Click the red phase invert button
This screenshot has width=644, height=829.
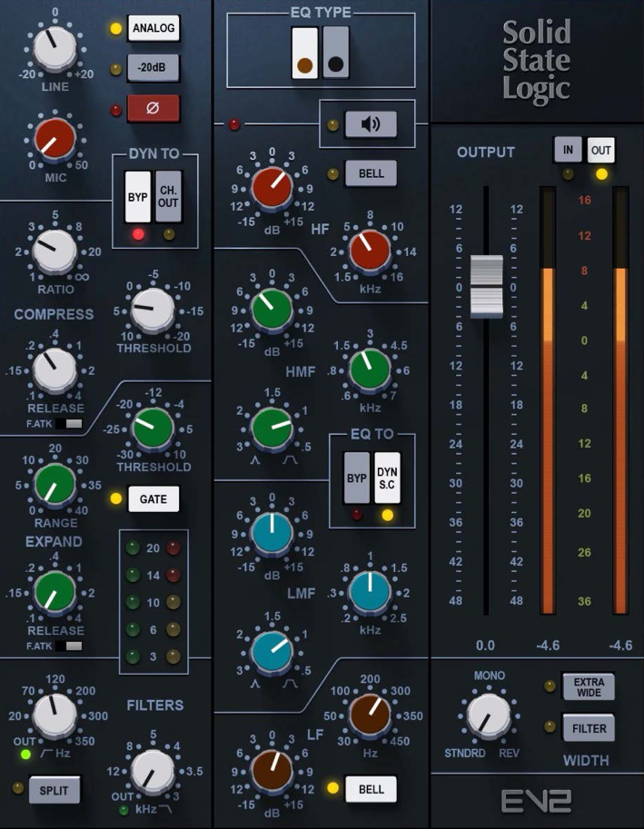click(x=153, y=108)
